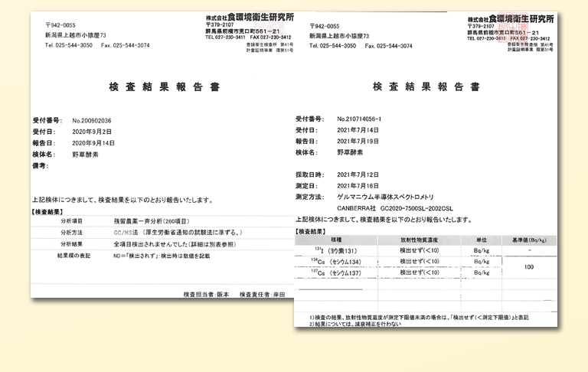This screenshot has height=372, width=588.
Task: Click the receipt date 2021年7月14日
Action: click(x=358, y=130)
